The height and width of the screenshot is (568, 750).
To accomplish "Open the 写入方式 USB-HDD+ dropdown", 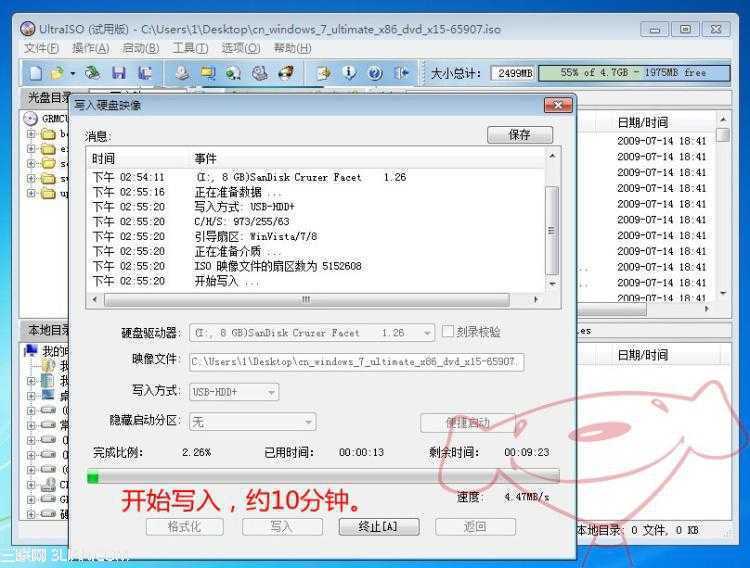I will click(271, 392).
